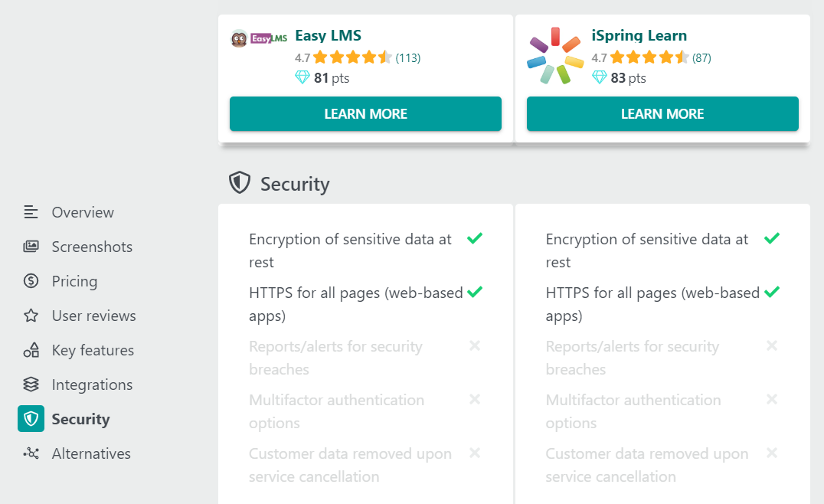Open the Easy LMS title link
824x504 pixels.
point(328,35)
